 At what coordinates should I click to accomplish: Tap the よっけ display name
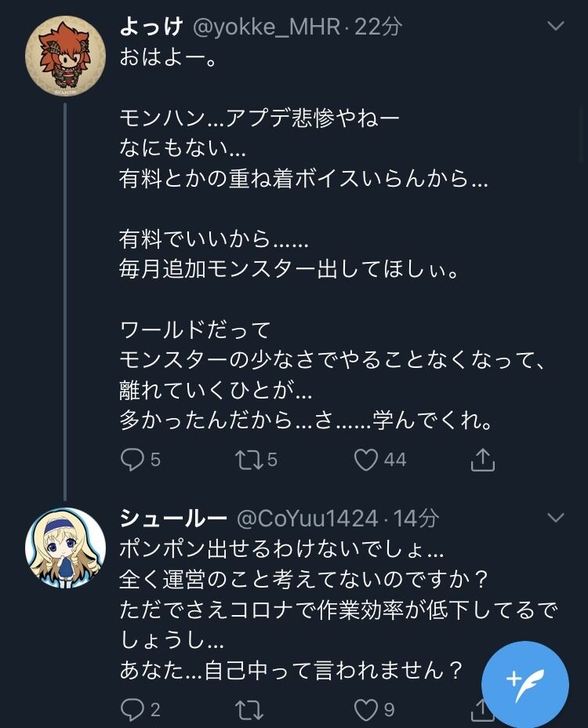click(151, 27)
